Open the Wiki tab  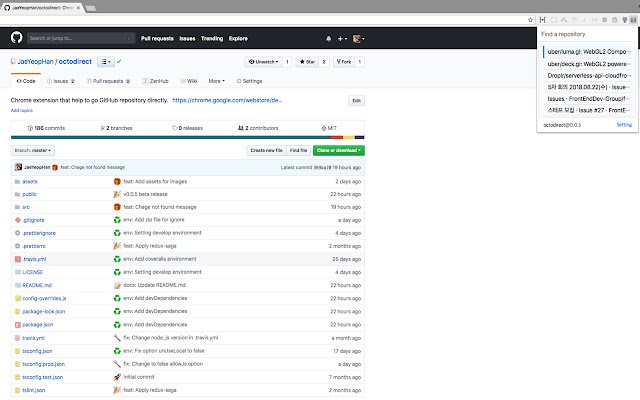(189, 81)
